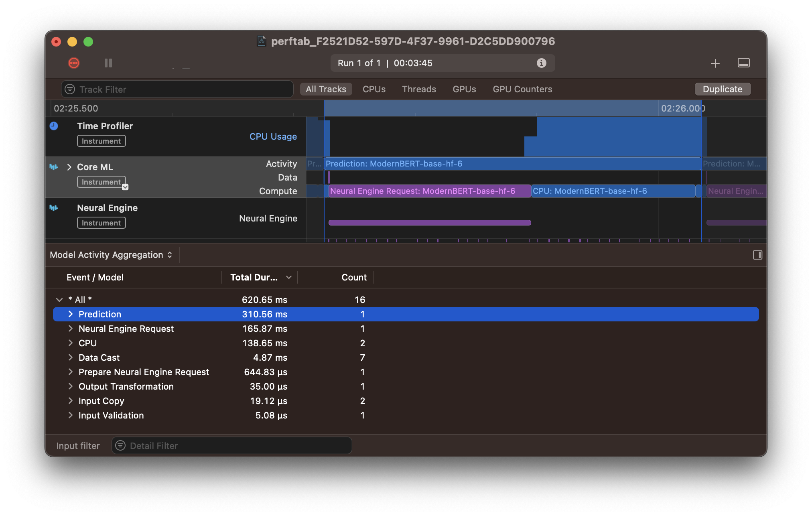The height and width of the screenshot is (516, 812).
Task: Select the Data Cast table row
Action: (406, 358)
